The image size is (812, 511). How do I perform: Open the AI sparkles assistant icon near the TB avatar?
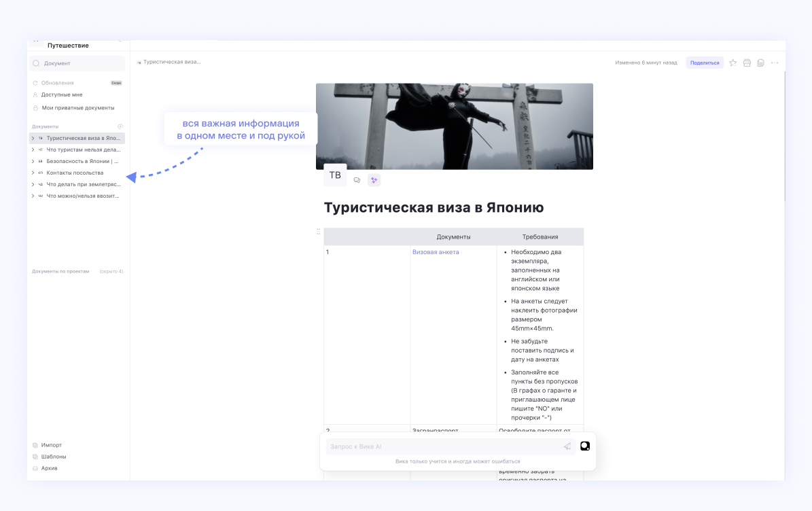374,180
